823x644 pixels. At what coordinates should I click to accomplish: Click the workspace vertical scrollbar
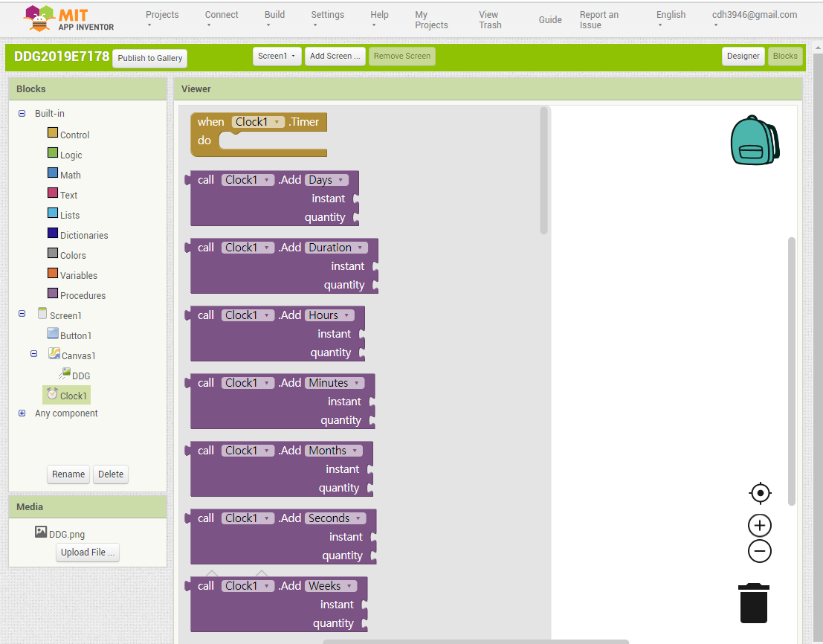[x=792, y=372]
